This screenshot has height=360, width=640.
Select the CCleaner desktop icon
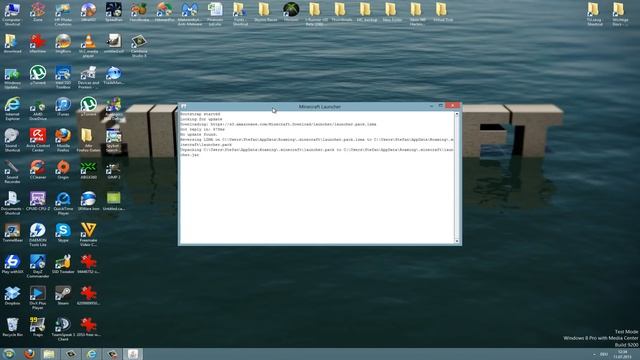pyautogui.click(x=38, y=170)
